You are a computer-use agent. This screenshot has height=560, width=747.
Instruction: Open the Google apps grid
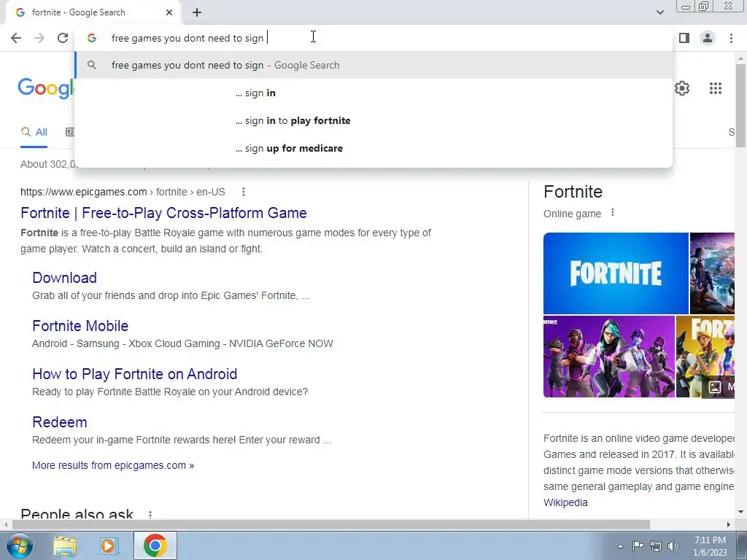[x=716, y=88]
